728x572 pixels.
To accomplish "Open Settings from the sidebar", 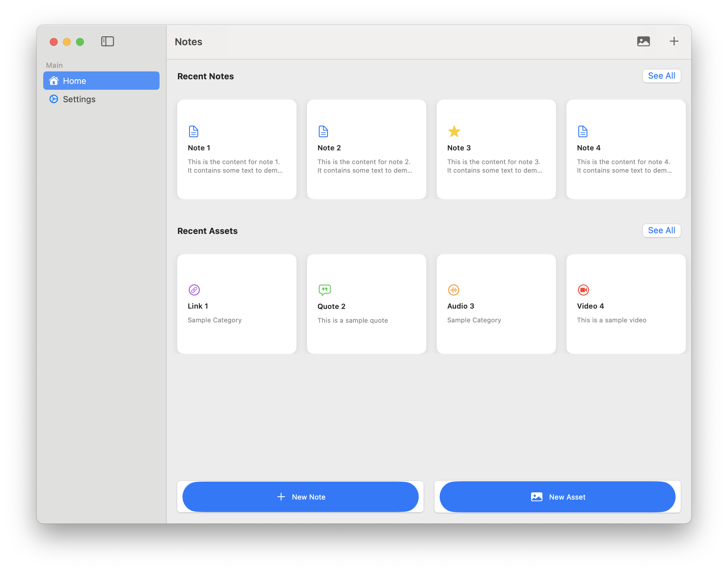I will (101, 99).
